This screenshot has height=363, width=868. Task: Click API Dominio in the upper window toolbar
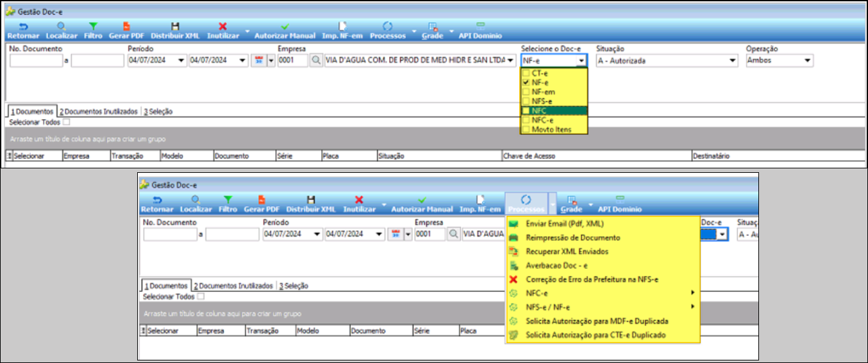point(480,32)
